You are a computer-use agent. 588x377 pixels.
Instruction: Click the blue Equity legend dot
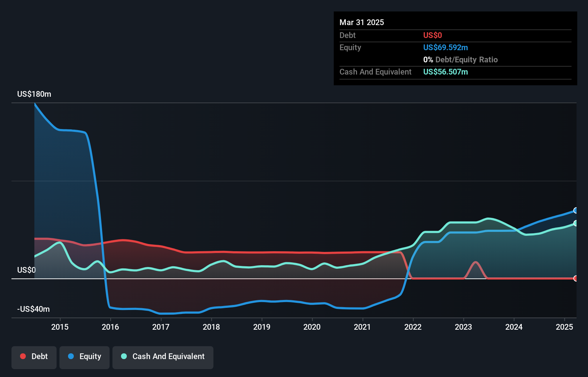coord(71,356)
